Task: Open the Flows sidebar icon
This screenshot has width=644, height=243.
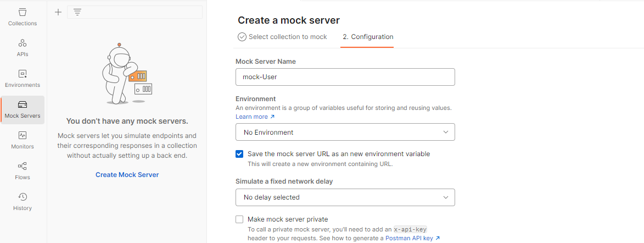Action: point(23,171)
